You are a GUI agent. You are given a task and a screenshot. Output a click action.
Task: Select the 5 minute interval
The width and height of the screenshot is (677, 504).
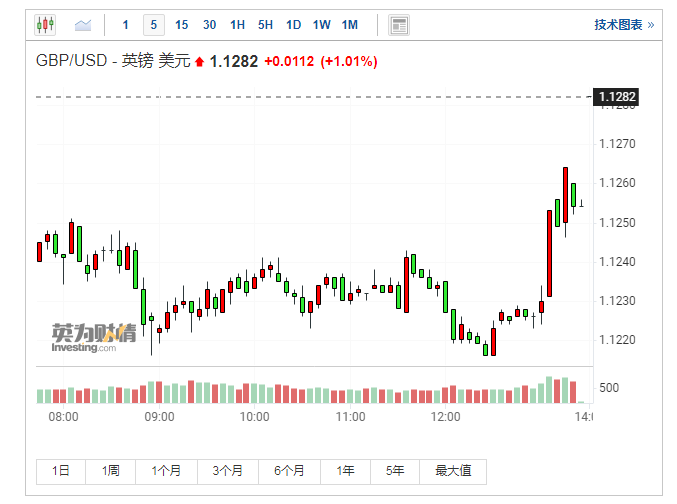(154, 25)
